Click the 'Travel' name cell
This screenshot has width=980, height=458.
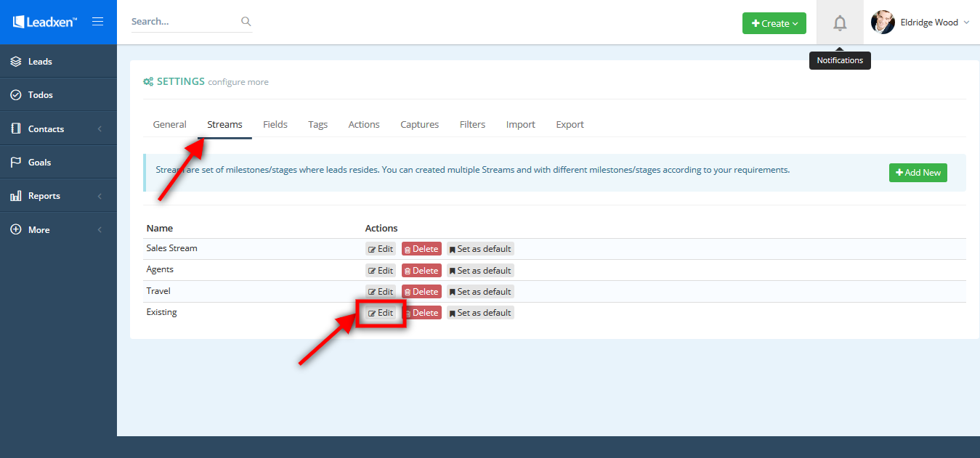point(158,291)
